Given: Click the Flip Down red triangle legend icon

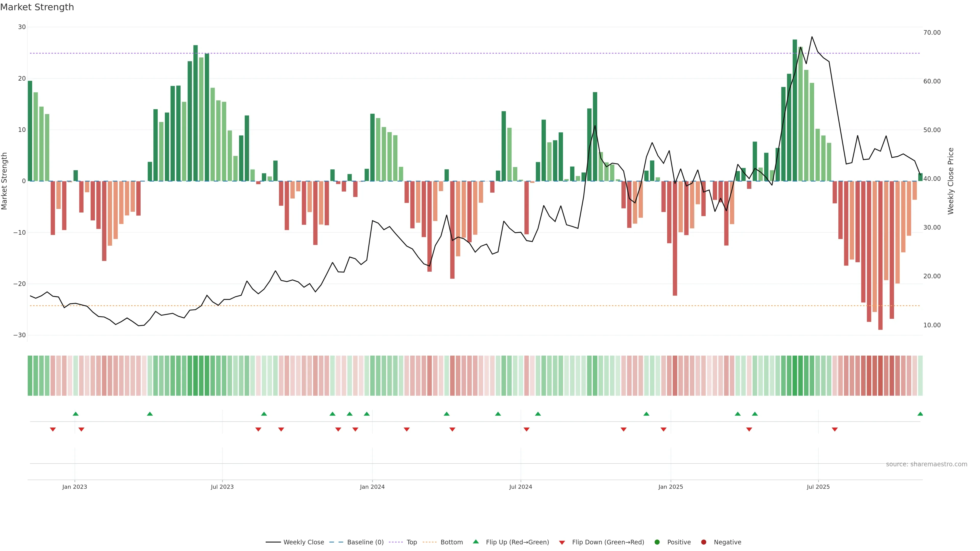Looking at the screenshot, I should (562, 542).
